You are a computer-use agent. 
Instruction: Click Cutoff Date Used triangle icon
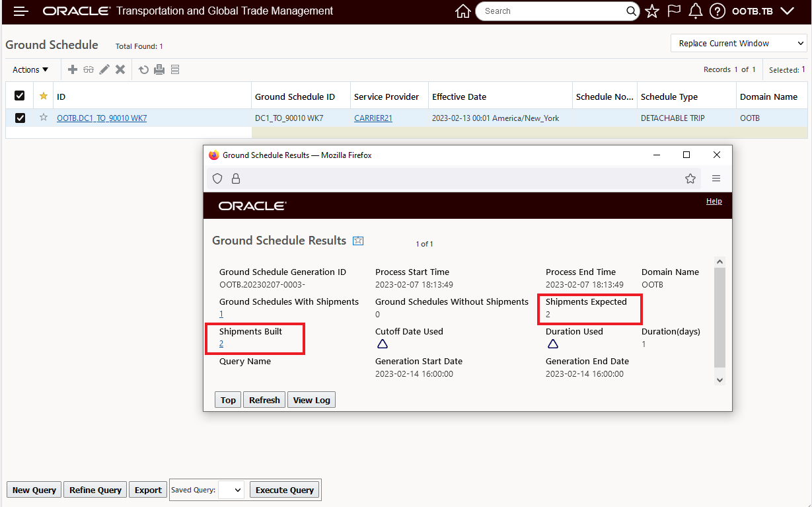tap(382, 344)
